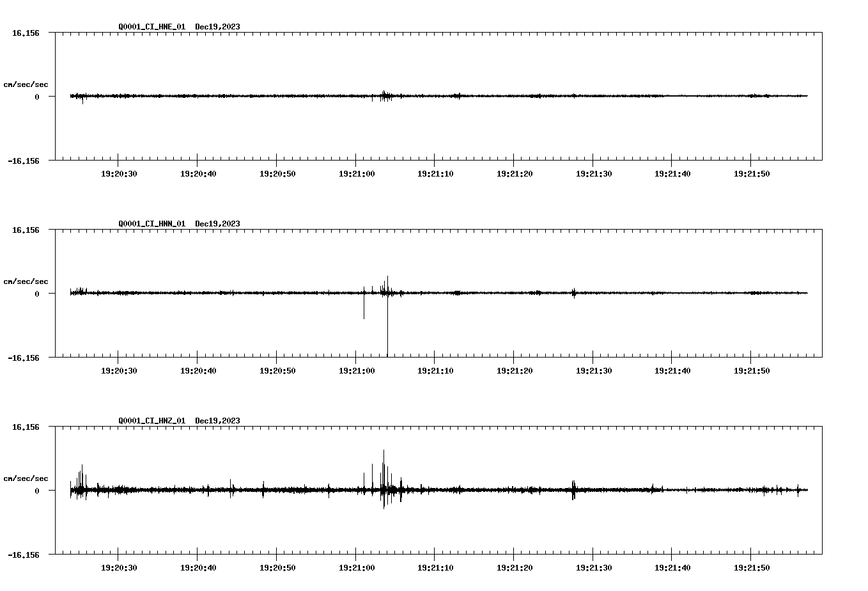This screenshot has width=868, height=591.
Task: Click the cm/sec/sec label on bottom plot
Action: pos(26,477)
